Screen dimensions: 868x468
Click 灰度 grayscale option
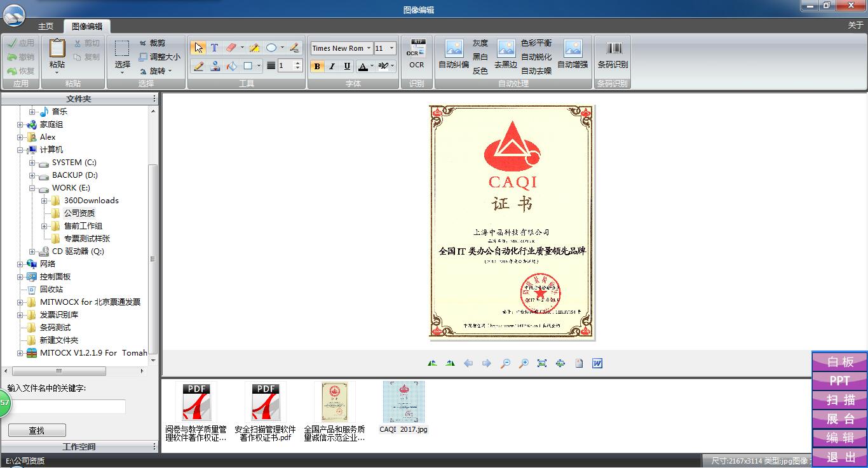pos(480,43)
